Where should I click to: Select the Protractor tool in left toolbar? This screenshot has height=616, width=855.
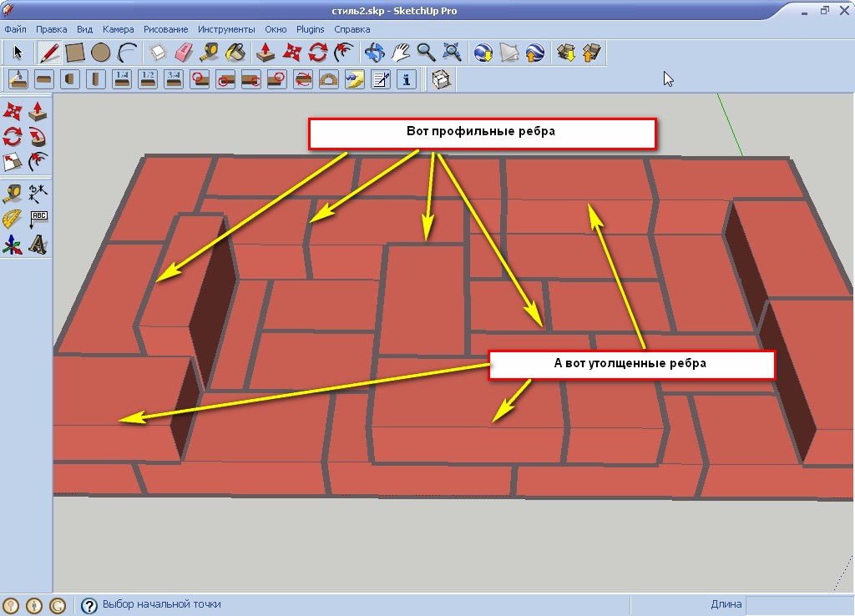click(13, 220)
